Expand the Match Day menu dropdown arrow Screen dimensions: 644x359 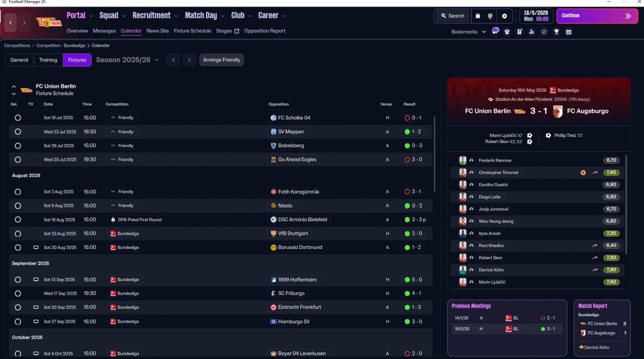[222, 16]
